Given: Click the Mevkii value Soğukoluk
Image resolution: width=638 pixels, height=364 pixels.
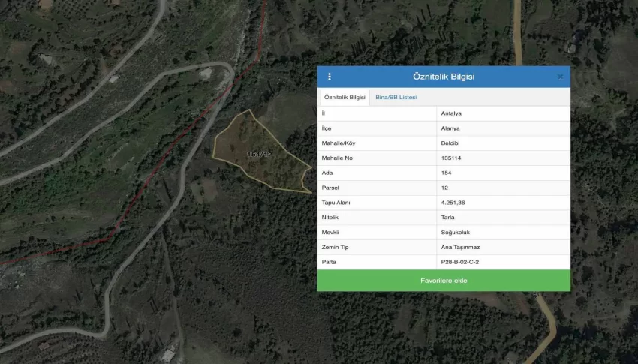Looking at the screenshot, I should point(456,233).
